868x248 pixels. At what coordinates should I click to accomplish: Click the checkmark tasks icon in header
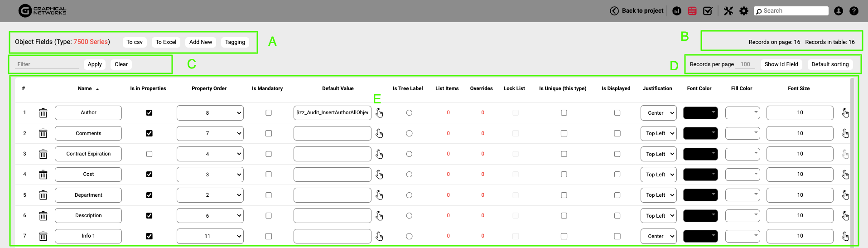click(x=708, y=11)
